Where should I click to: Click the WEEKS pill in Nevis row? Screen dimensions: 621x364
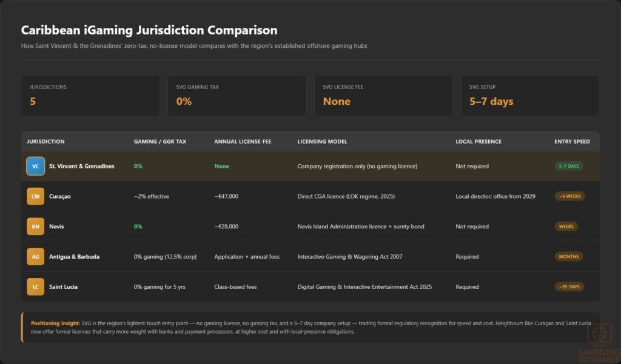[x=566, y=227]
